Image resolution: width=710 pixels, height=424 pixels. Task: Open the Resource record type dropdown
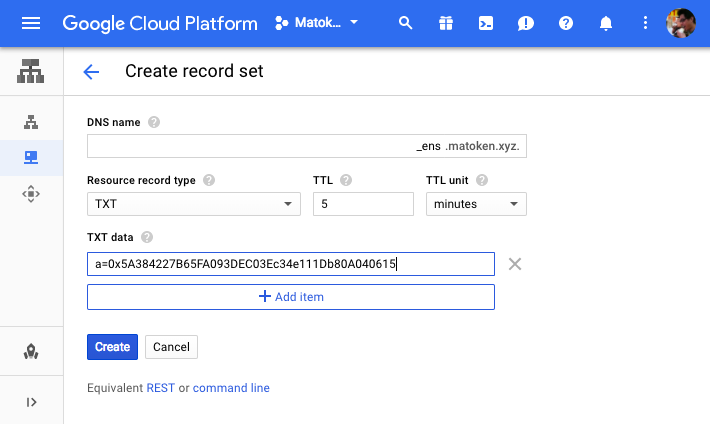pyautogui.click(x=194, y=204)
